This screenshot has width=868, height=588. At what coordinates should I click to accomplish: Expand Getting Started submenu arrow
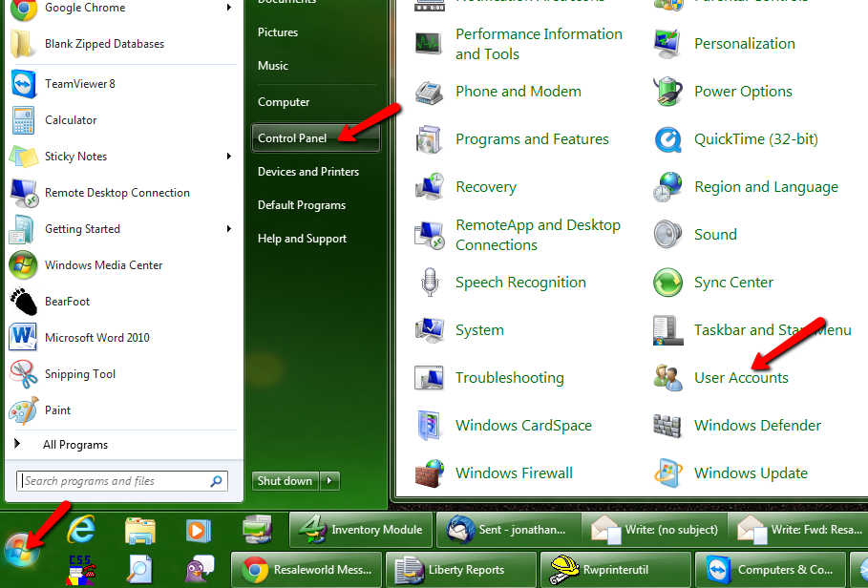click(x=229, y=229)
